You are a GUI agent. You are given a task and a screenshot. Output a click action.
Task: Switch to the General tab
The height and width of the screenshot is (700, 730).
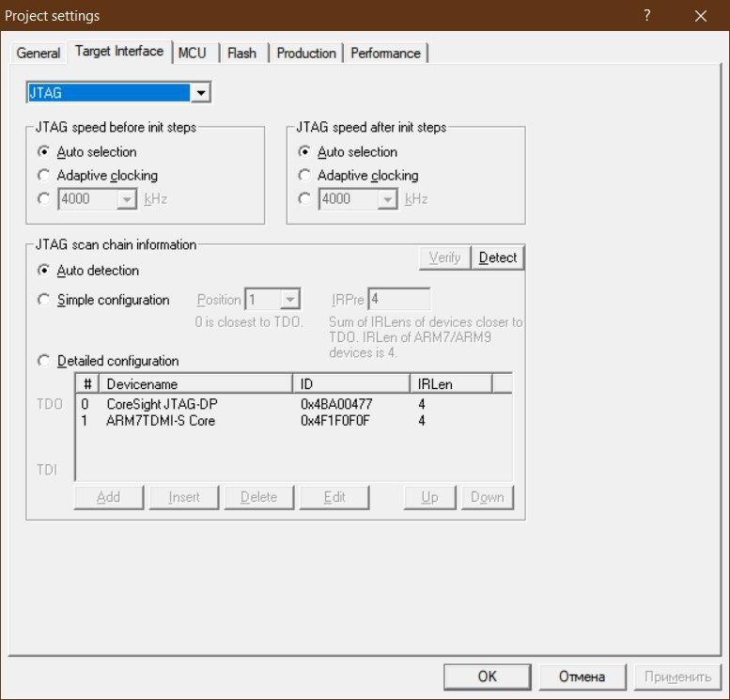39,53
